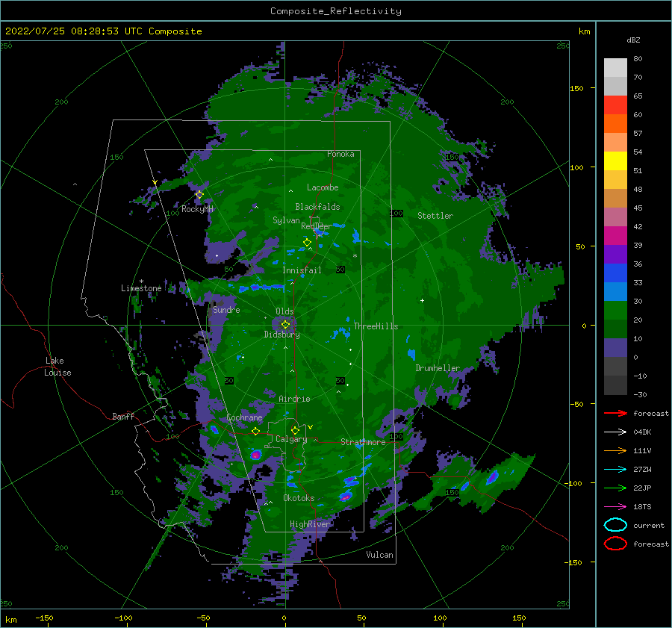Select the blue 33 dBZ color swatch
Image resolution: width=672 pixels, height=628 pixels.
pyautogui.click(x=615, y=273)
